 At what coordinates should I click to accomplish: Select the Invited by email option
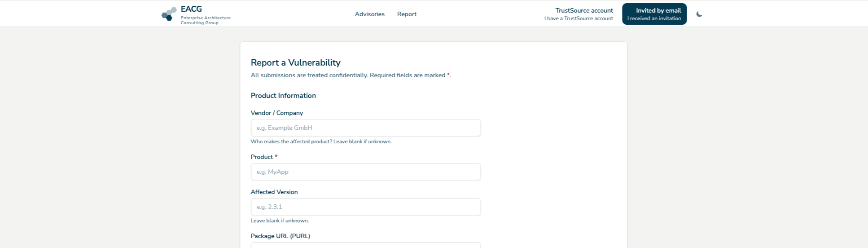pyautogui.click(x=654, y=14)
